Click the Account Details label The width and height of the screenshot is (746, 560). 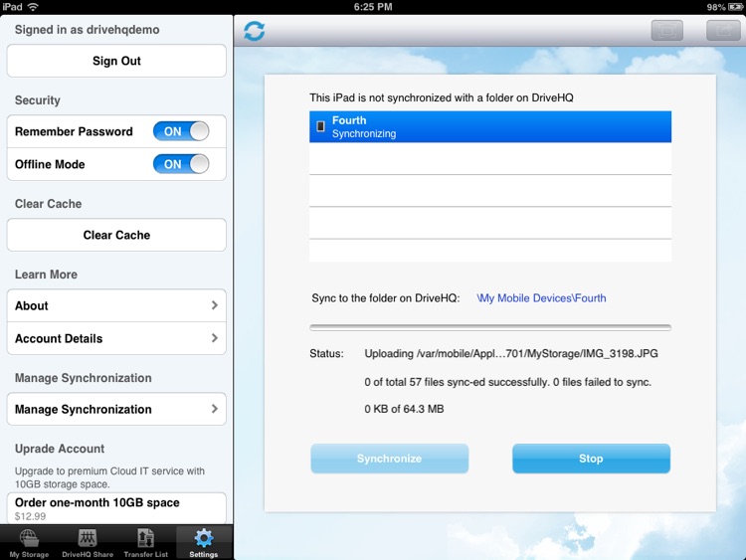(x=59, y=338)
